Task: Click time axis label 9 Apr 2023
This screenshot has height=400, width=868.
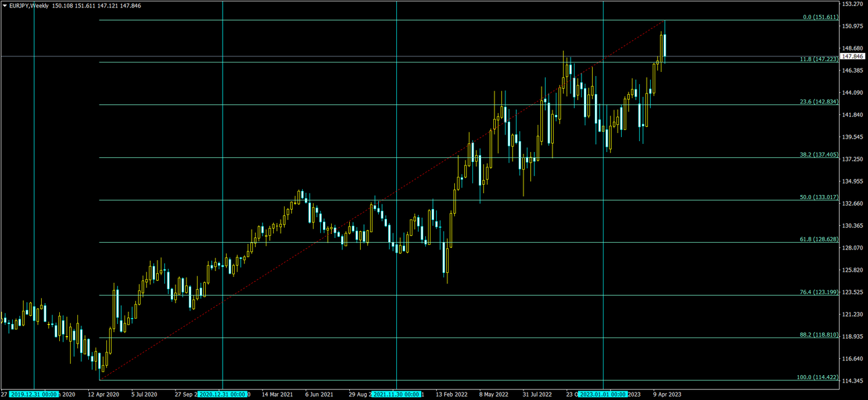Action: (x=667, y=395)
